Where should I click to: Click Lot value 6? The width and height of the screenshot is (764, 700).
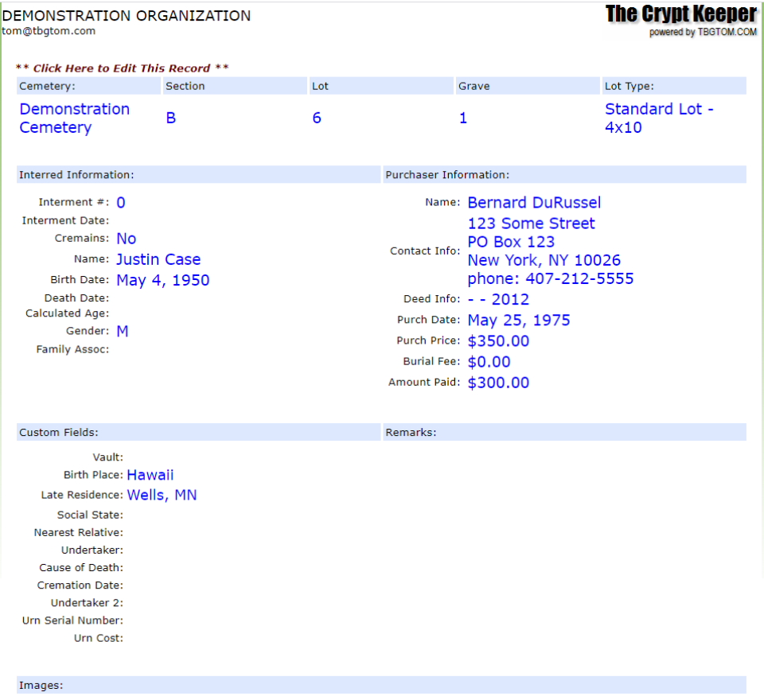[x=317, y=118]
